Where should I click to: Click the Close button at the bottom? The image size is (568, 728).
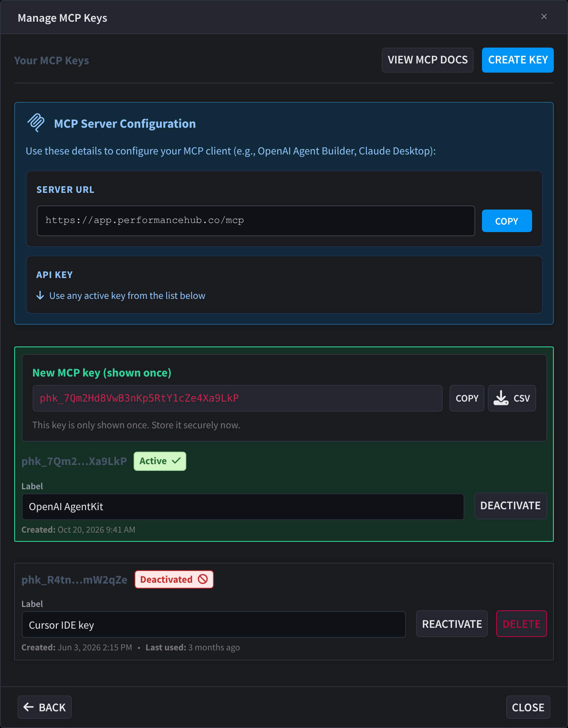click(528, 707)
